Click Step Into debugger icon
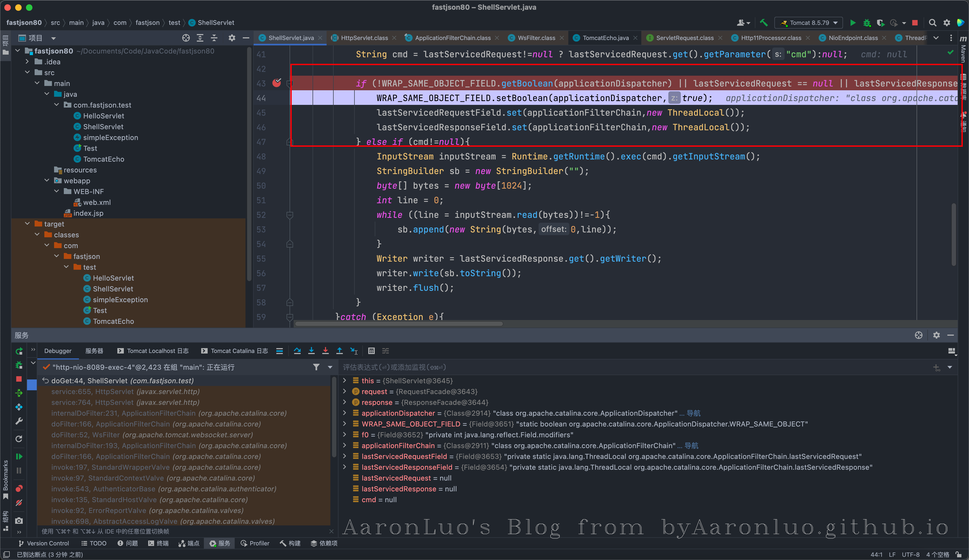 click(311, 351)
